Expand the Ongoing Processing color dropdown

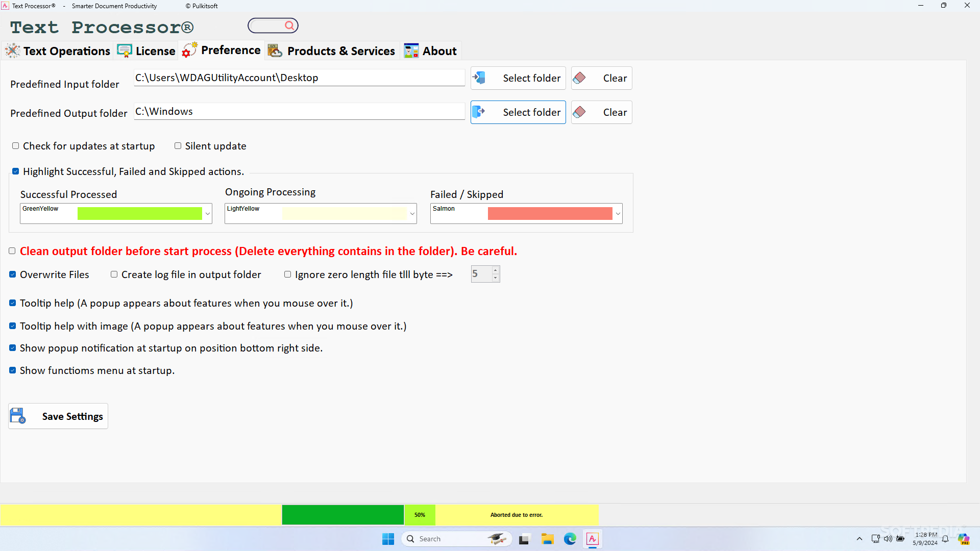pos(412,214)
